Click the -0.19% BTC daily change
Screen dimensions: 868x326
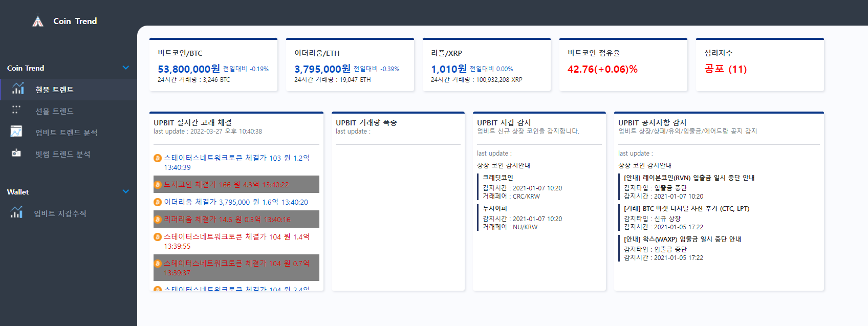(x=259, y=69)
